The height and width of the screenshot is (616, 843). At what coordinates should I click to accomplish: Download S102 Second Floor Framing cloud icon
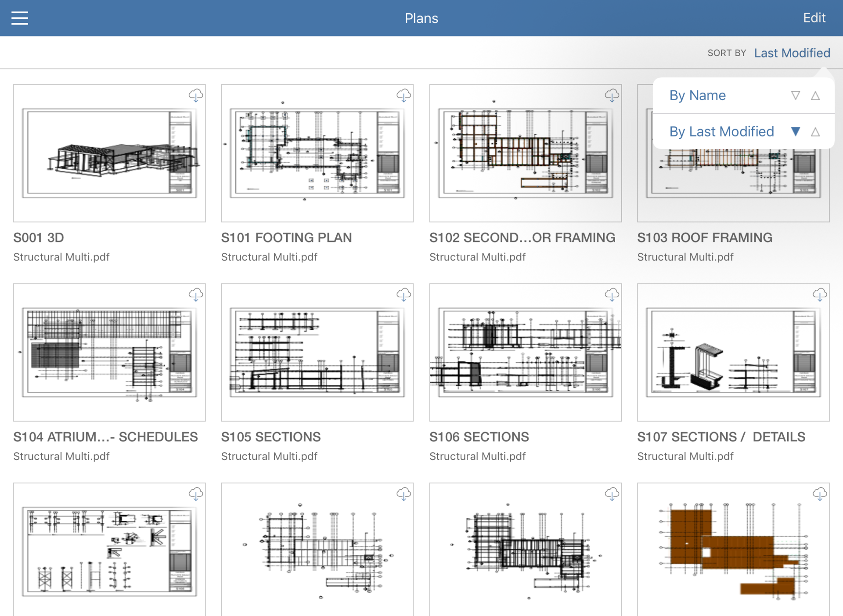click(x=612, y=95)
